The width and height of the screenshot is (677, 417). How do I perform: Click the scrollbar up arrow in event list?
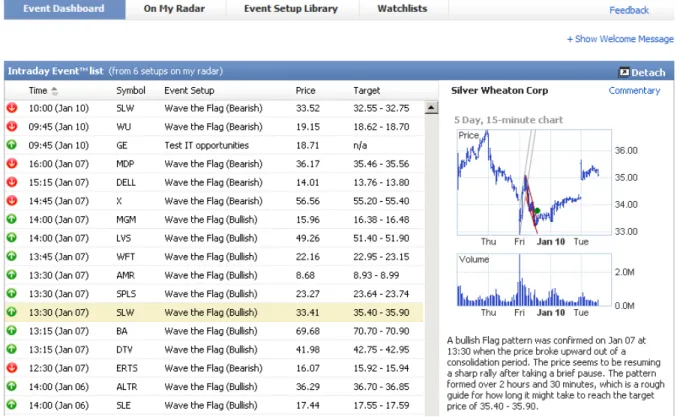click(431, 107)
